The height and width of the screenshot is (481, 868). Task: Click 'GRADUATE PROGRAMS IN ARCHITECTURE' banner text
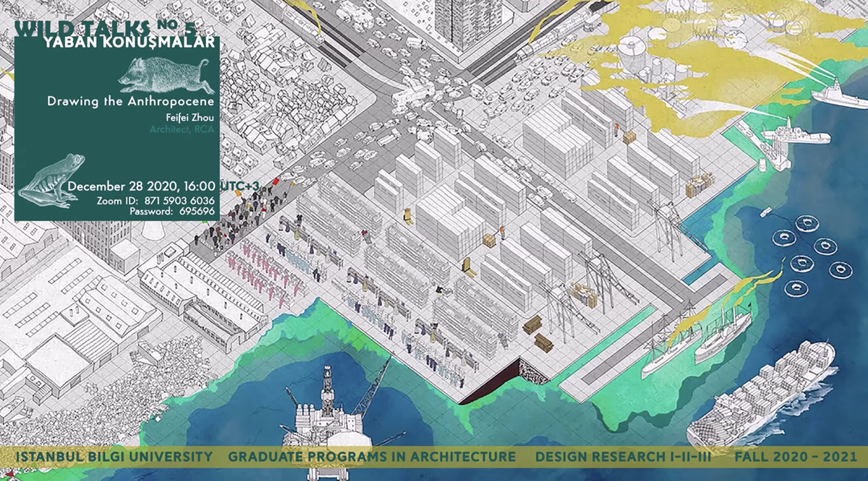(372, 456)
